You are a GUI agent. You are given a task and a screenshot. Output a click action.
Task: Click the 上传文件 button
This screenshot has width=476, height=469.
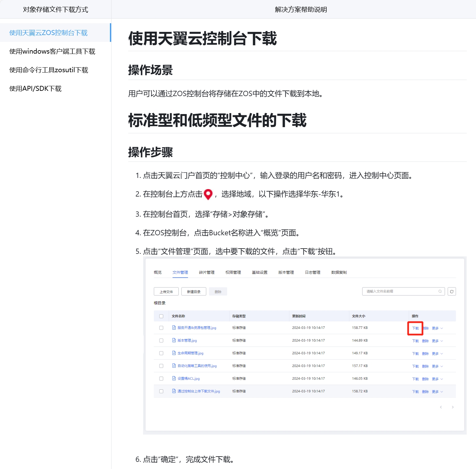point(166,292)
